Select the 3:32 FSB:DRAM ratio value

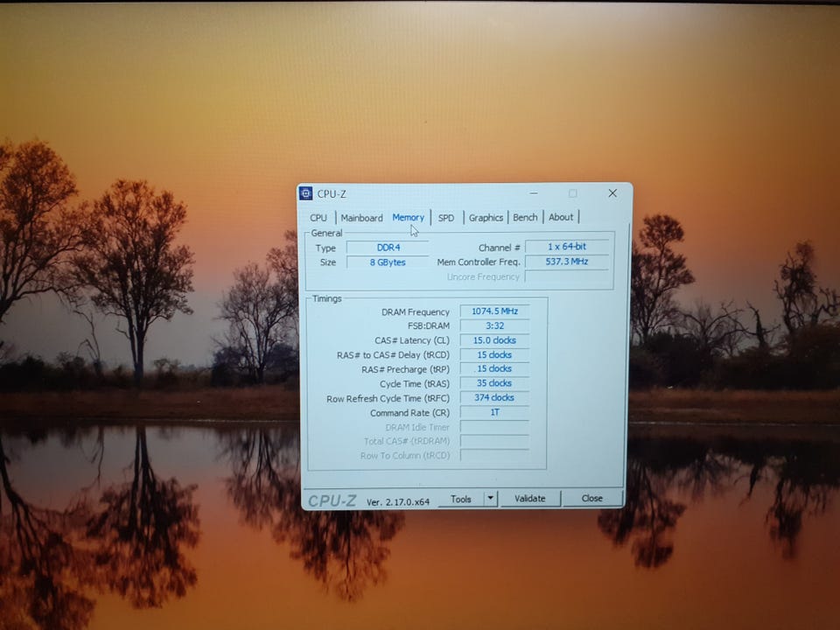click(x=494, y=325)
